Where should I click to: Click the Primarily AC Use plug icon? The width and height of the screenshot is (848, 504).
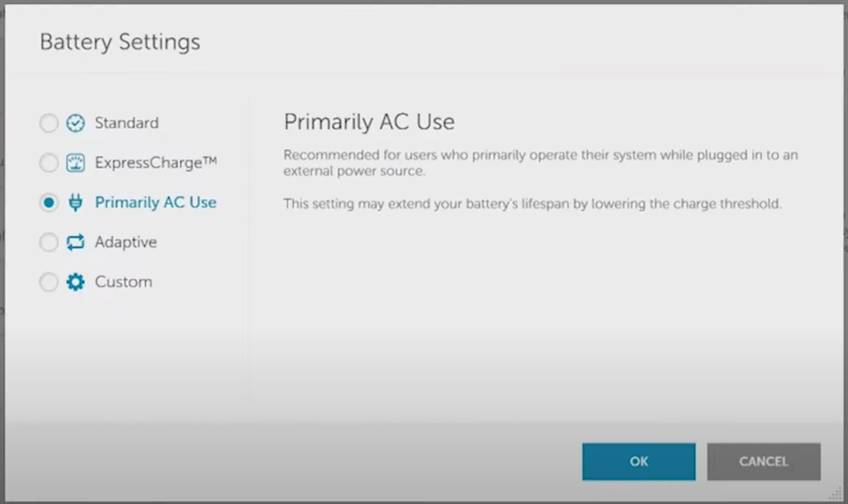point(75,203)
